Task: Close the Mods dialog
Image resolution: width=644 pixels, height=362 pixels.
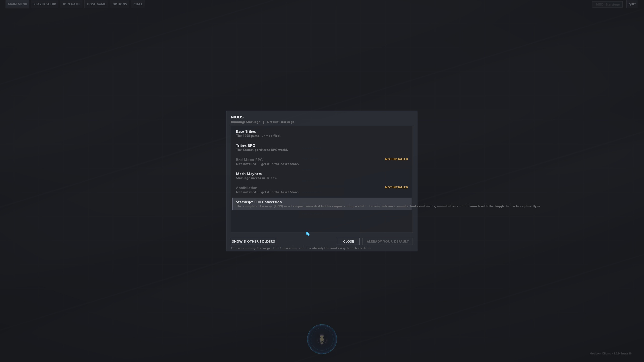Action: tap(348, 241)
